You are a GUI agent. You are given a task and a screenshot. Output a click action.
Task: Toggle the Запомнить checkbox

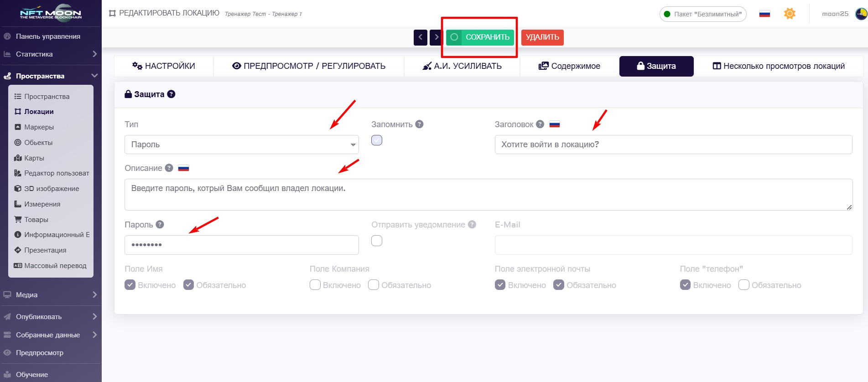point(377,140)
